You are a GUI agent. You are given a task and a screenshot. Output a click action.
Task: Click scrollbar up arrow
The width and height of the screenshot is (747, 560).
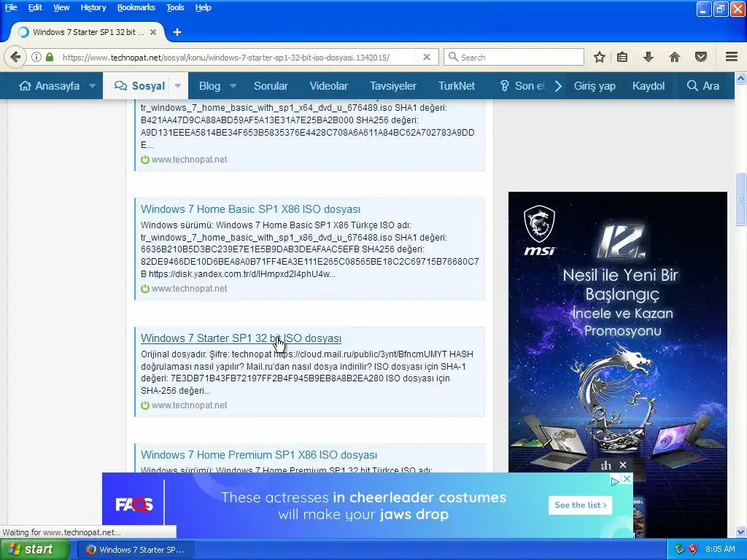pos(740,77)
